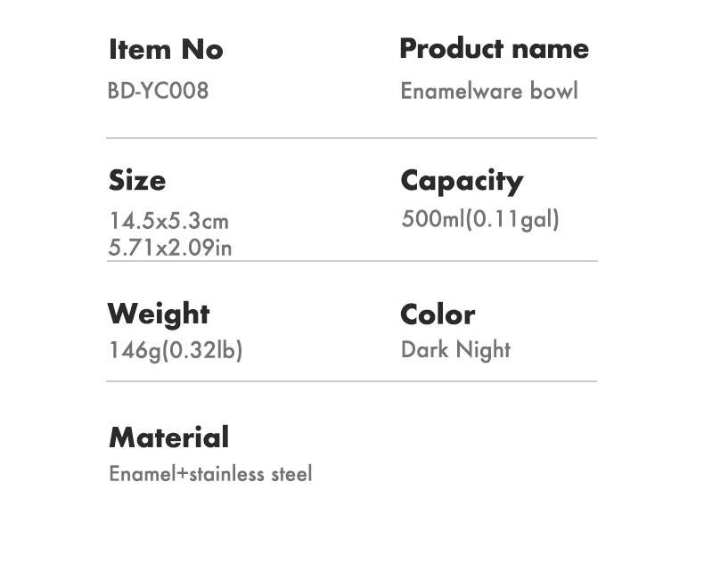Click the Color heading

(438, 314)
